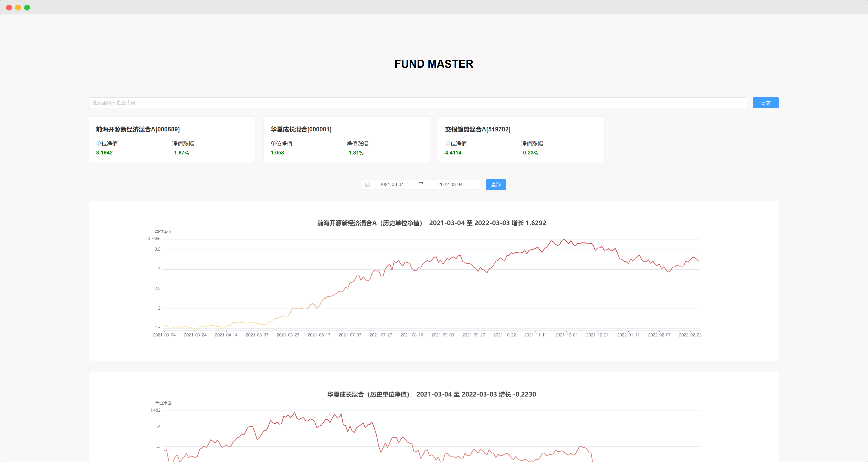Click the net value 1.058
Viewport: 868px width, 462px height.
[277, 152]
